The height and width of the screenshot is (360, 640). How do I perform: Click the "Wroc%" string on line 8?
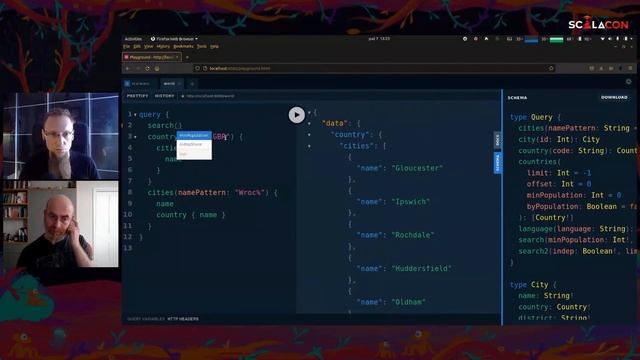[250, 193]
